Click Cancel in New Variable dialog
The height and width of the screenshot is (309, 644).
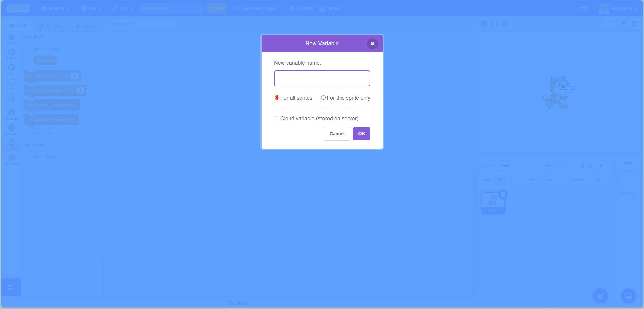[x=337, y=134]
